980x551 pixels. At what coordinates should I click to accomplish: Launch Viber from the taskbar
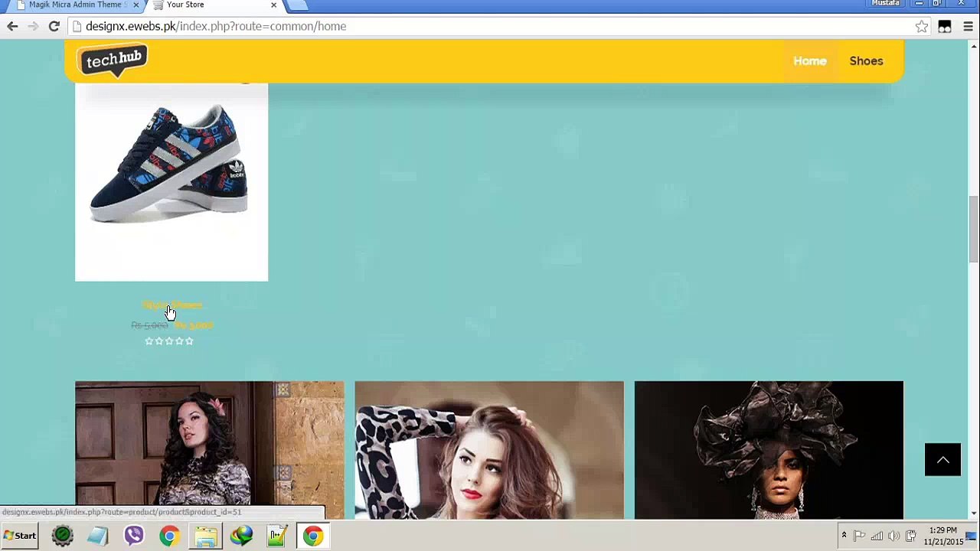(134, 536)
